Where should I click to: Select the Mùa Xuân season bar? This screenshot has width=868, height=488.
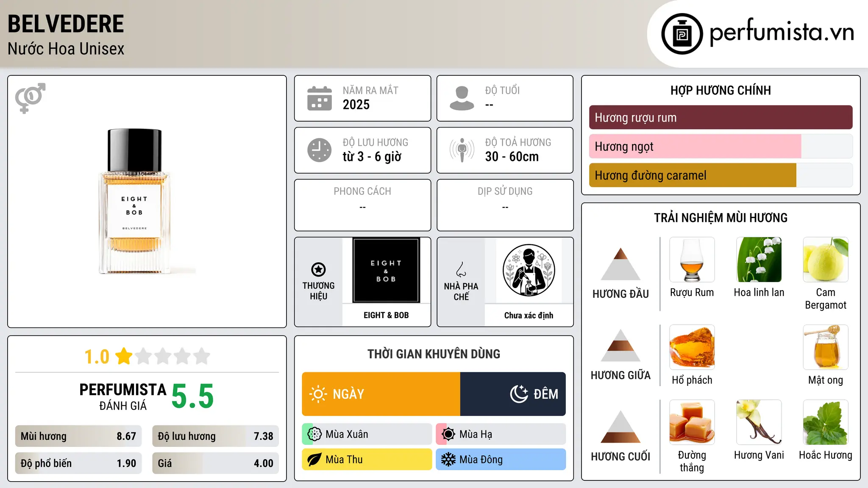coord(367,434)
